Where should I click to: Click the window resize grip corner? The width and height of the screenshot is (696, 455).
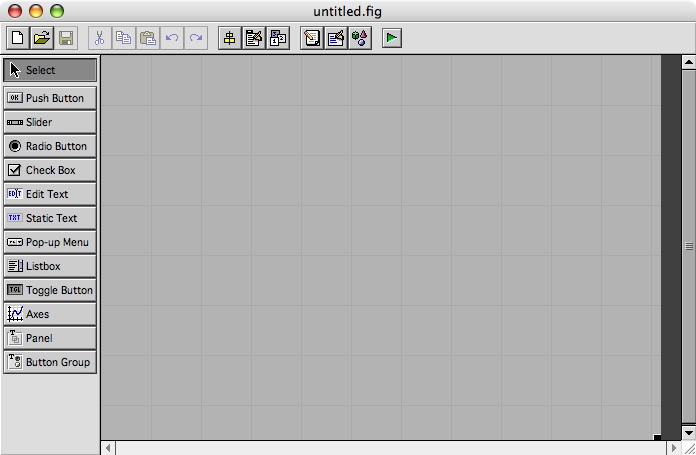[689, 448]
